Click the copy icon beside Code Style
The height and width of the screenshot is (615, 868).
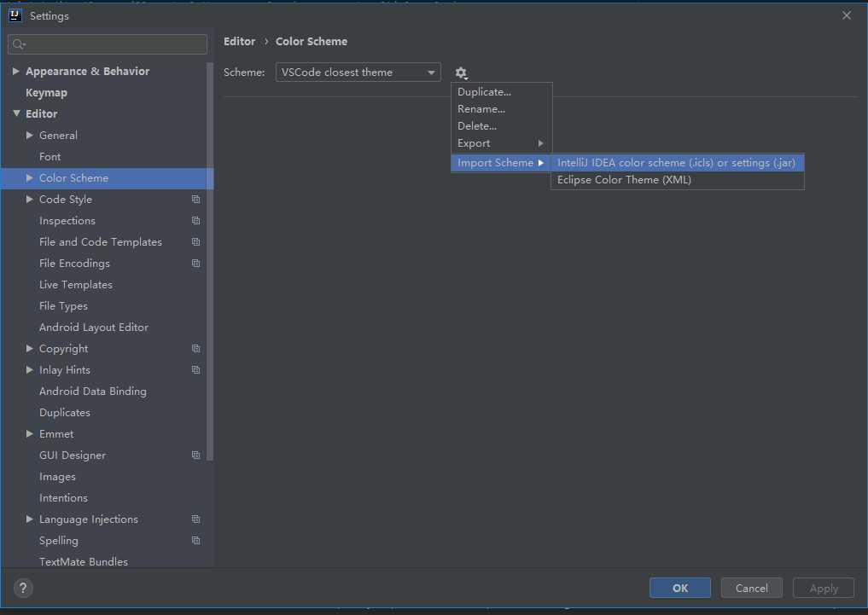coord(195,200)
